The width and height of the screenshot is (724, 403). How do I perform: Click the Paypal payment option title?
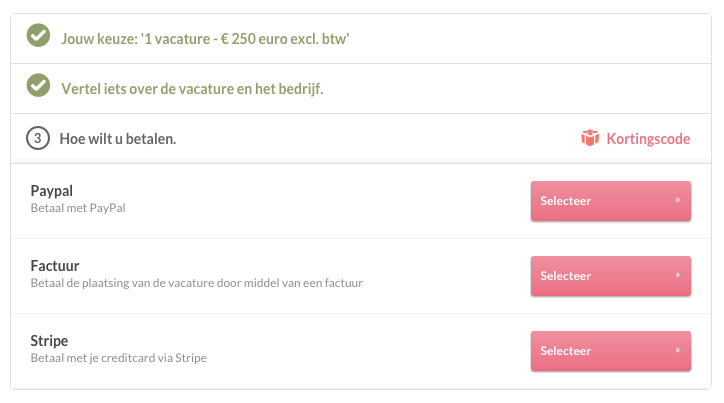52,190
